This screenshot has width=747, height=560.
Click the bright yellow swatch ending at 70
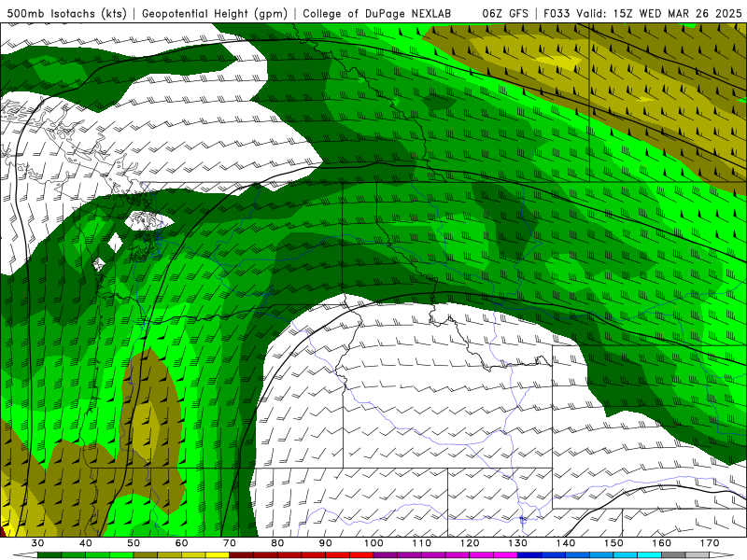[218, 555]
